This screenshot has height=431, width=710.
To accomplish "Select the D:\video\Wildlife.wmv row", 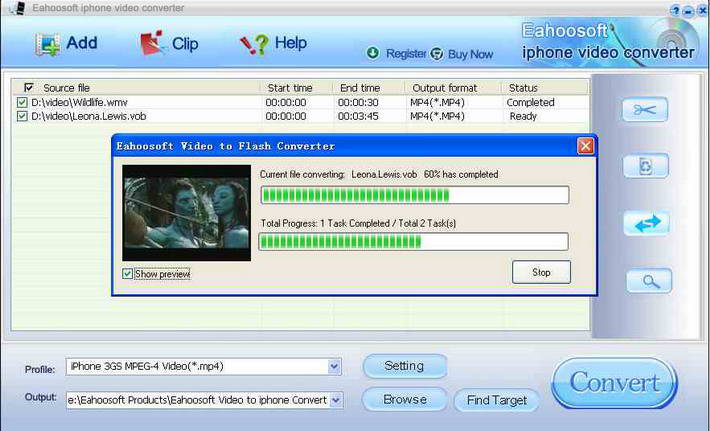I will [x=301, y=102].
